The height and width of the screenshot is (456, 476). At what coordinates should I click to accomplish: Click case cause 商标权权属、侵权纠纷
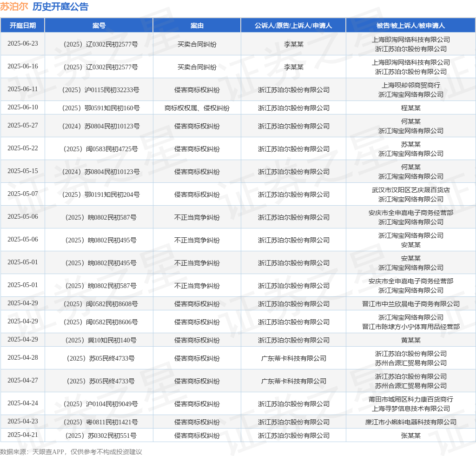pyautogui.click(x=197, y=108)
